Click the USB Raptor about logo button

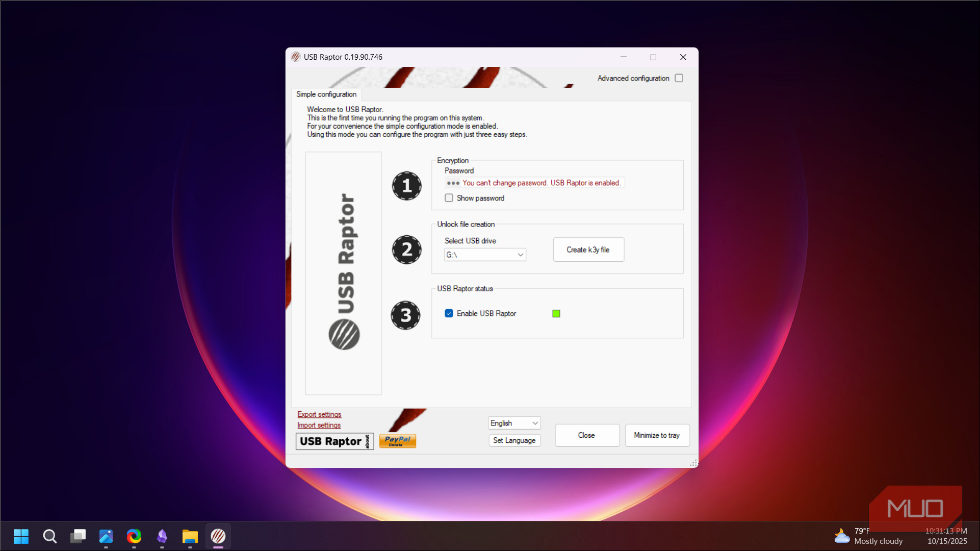tap(334, 441)
